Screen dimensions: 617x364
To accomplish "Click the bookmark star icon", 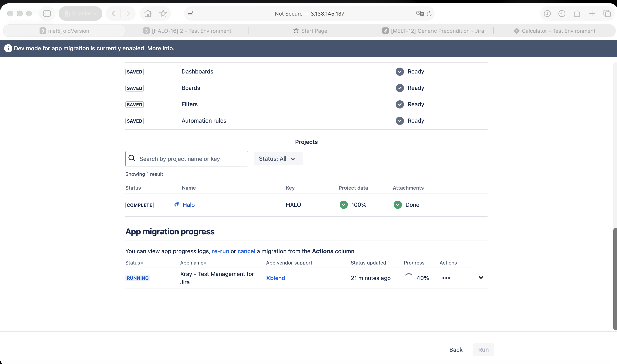I will click(x=163, y=14).
